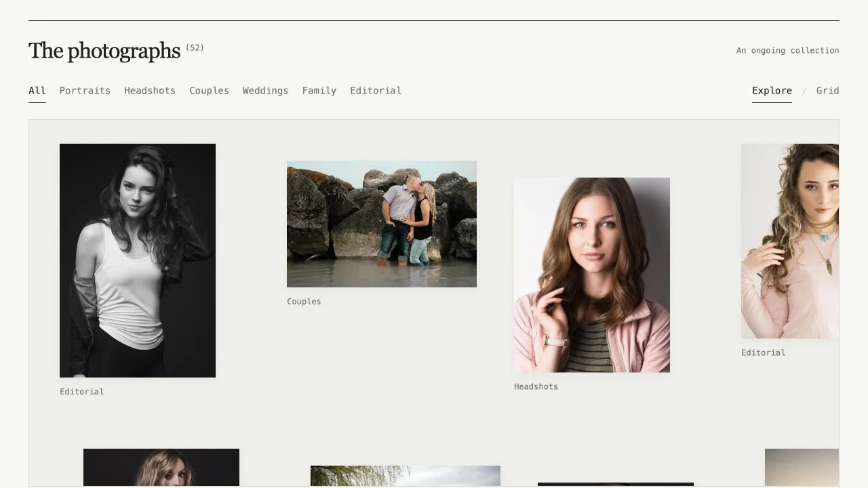Switch to the Family filter
The width and height of the screenshot is (868, 488).
point(319,91)
